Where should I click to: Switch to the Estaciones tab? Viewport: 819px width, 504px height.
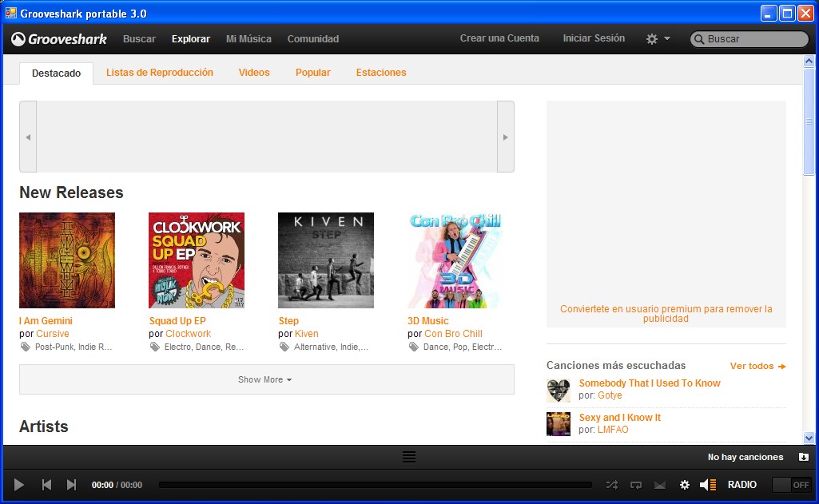tap(381, 73)
